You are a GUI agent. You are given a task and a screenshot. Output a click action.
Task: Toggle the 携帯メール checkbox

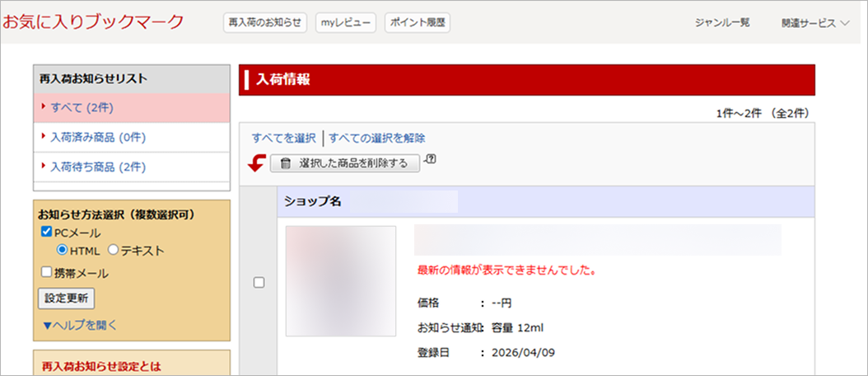46,272
